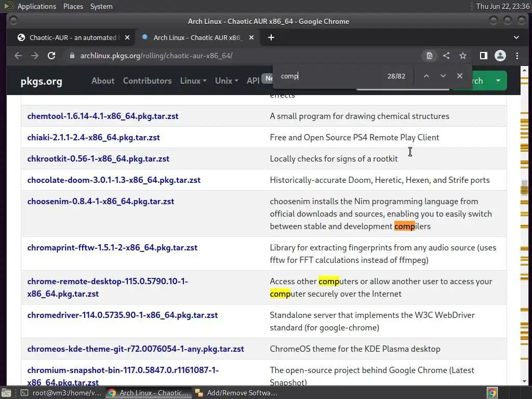Screen dimensions: 532x399
Task: Click 'ChromeOS theme for the KDE Plasma desktop'
Action: (355, 349)
